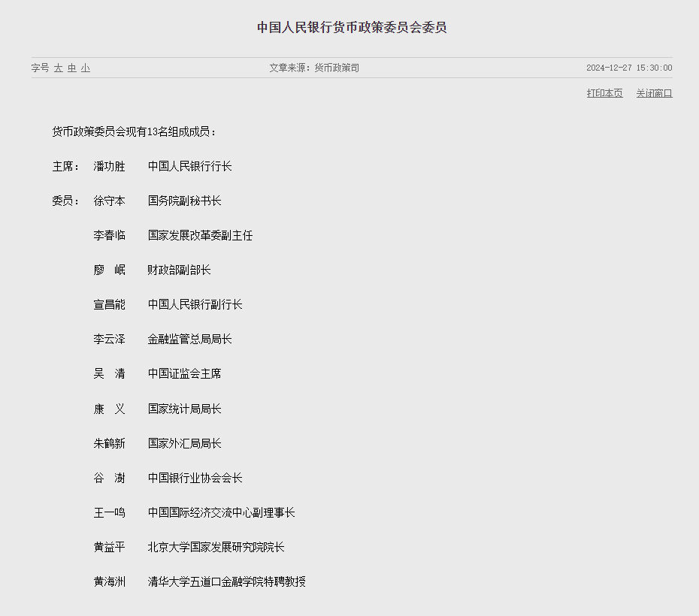Click the member name 黄海洲
This screenshot has width=699, height=616.
tap(109, 581)
